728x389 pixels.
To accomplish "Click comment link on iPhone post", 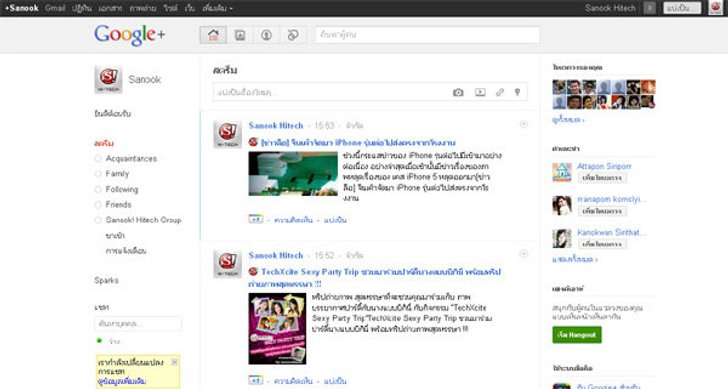I will point(293,220).
